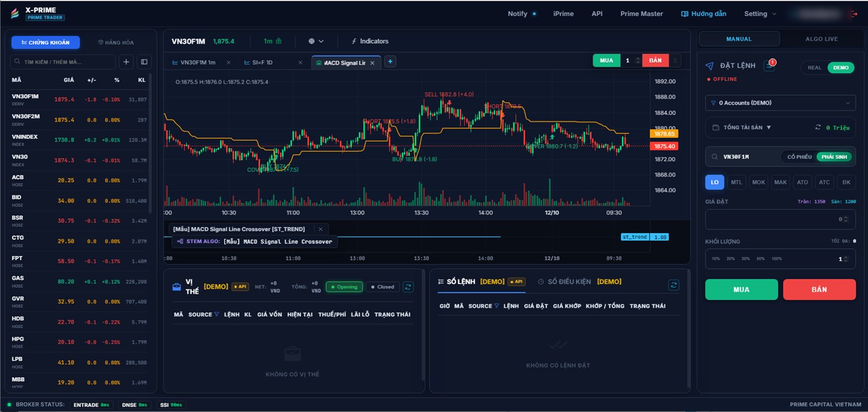
Task: Select the VN30F2M row in watchlist
Action: (x=81, y=120)
